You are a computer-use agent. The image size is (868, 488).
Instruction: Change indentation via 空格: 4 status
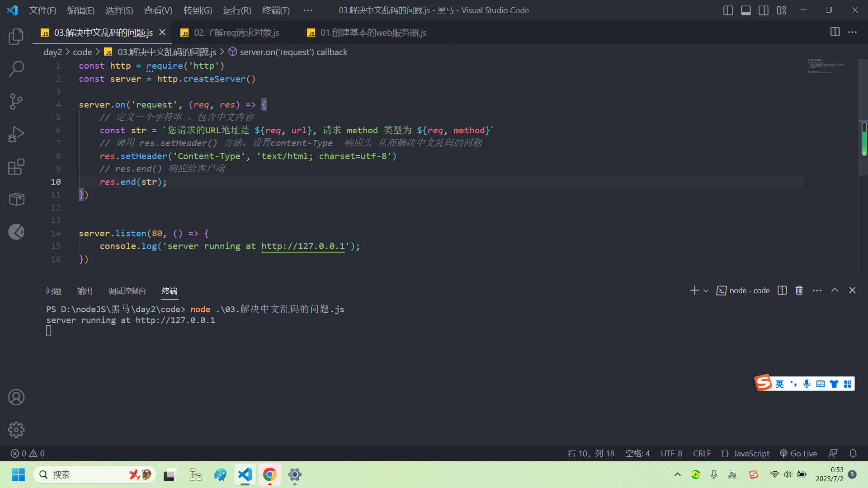point(637,453)
